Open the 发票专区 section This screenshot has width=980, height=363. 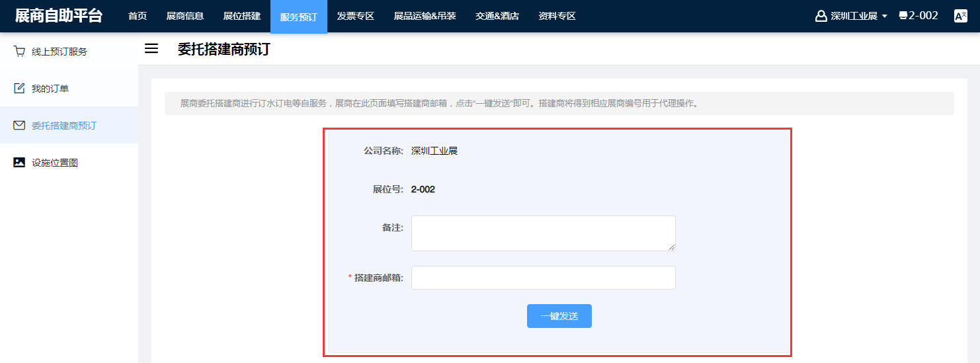point(356,16)
